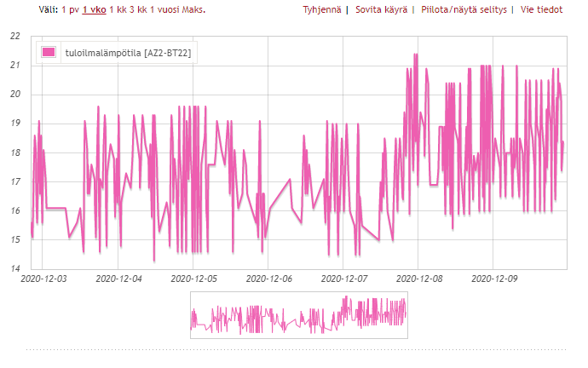The image size is (588, 368).
Task: Click Sovita käyrä to fit curve
Action: (382, 9)
